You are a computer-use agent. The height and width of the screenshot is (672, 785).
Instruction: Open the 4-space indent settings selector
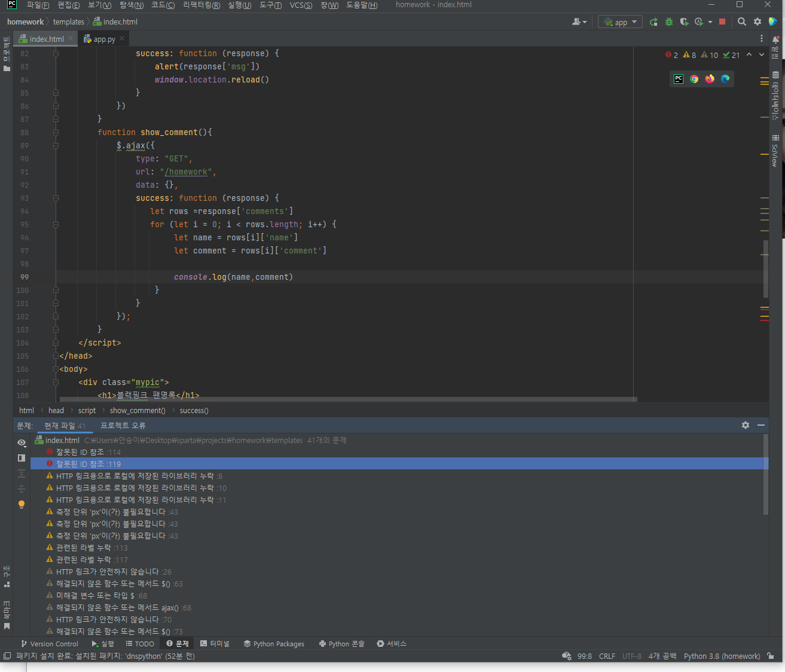point(662,656)
